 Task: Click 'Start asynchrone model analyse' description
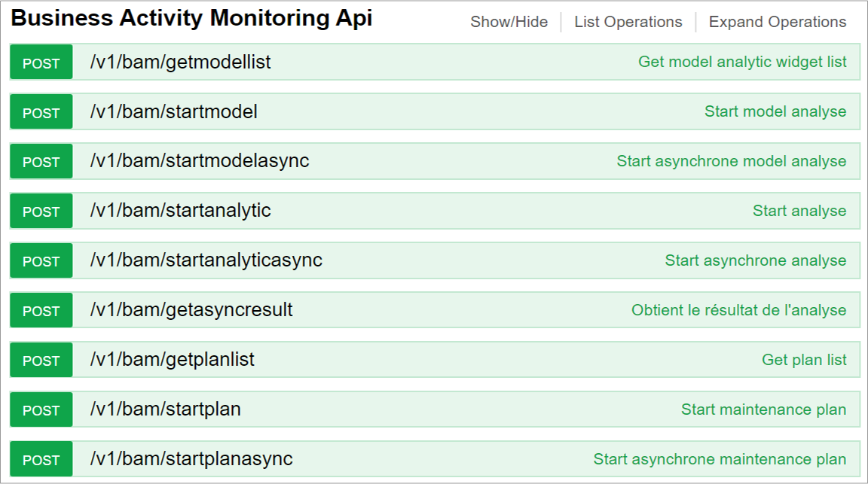[731, 161]
